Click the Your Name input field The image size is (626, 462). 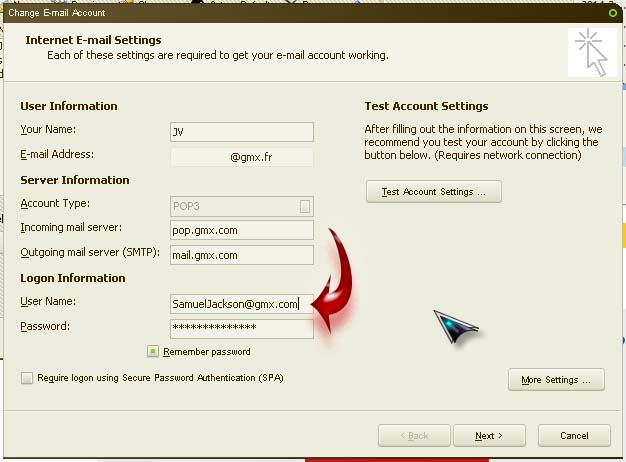pyautogui.click(x=241, y=132)
